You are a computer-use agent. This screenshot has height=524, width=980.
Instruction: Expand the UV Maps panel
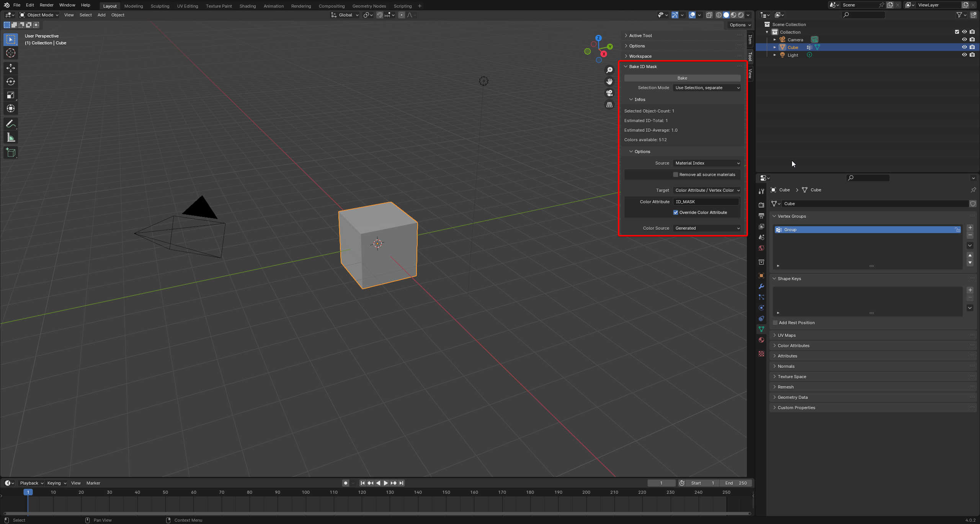[786, 335]
